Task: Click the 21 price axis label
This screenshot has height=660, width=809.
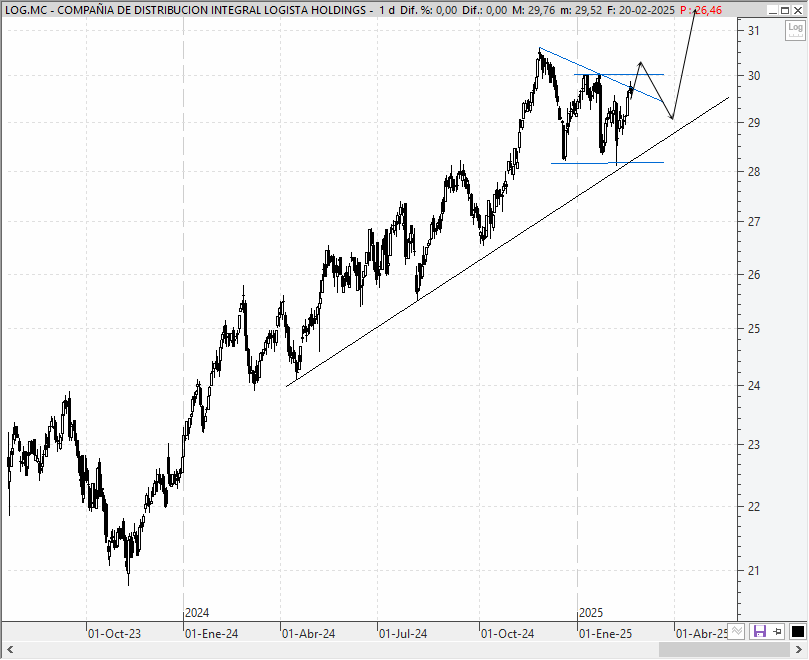Action: [x=754, y=571]
